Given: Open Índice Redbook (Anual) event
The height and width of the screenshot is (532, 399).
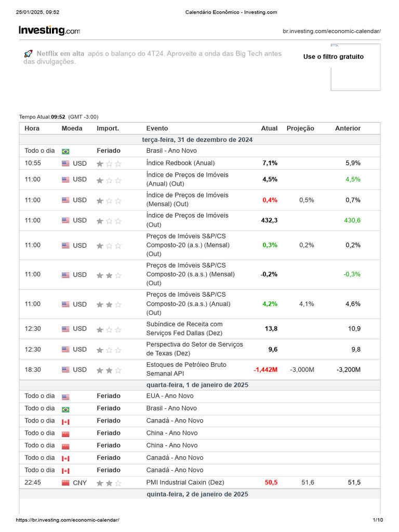Looking at the screenshot, I should (x=180, y=163).
